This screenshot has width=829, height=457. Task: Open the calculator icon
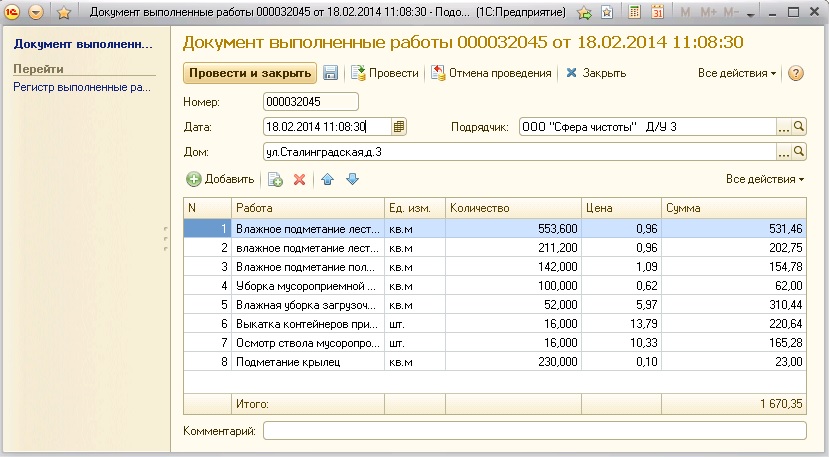[x=634, y=12]
